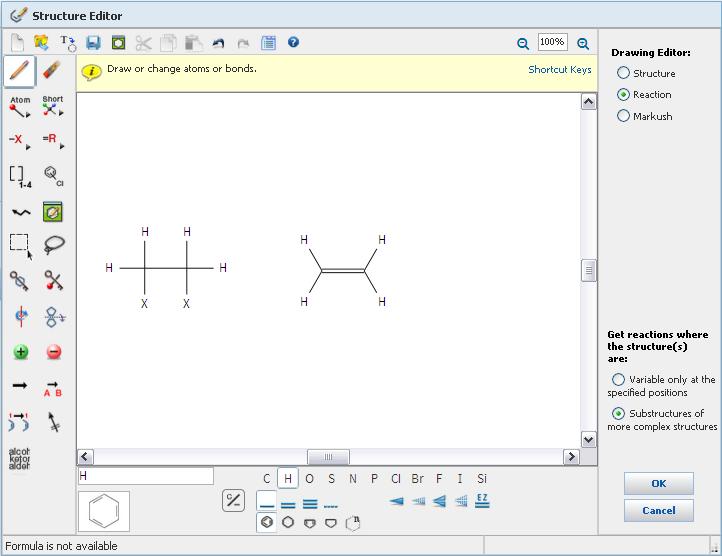Pick the Si silicon atom
The height and width of the screenshot is (556, 722).
coord(482,479)
